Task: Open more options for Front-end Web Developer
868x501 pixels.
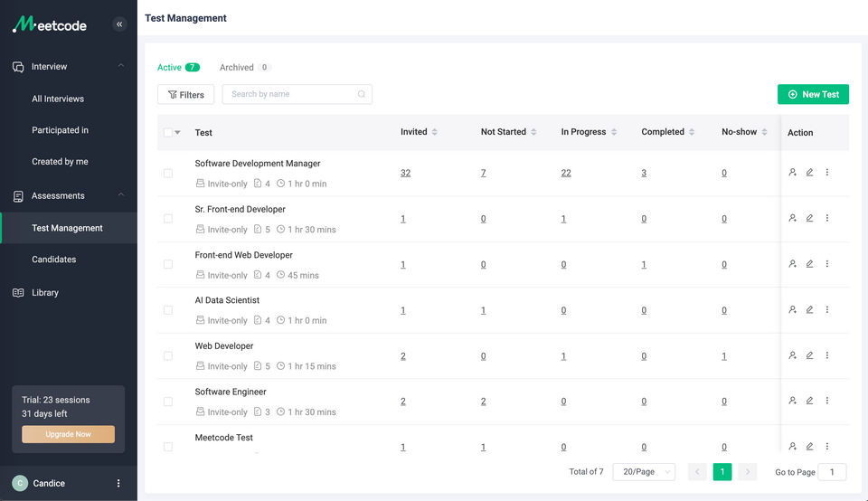Action: pyautogui.click(x=827, y=264)
